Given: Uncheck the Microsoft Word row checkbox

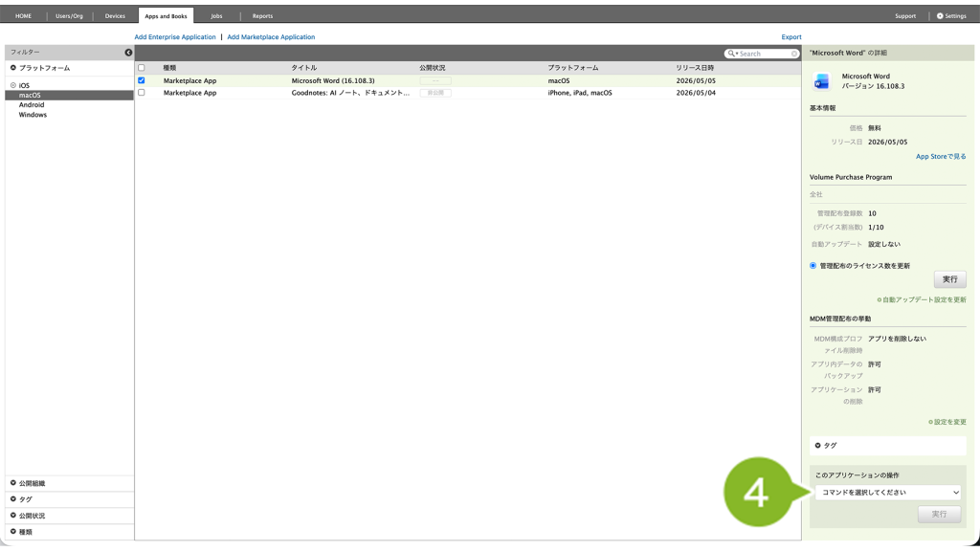Looking at the screenshot, I should [142, 80].
